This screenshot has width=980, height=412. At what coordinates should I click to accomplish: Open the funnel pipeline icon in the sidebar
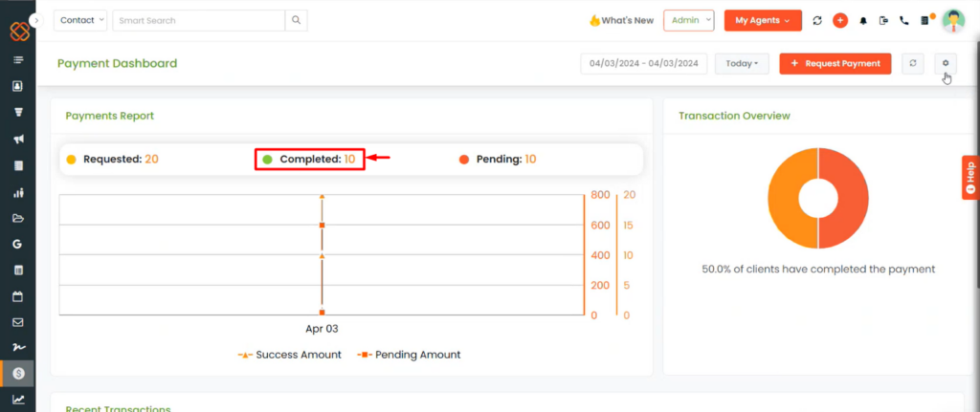(18, 113)
